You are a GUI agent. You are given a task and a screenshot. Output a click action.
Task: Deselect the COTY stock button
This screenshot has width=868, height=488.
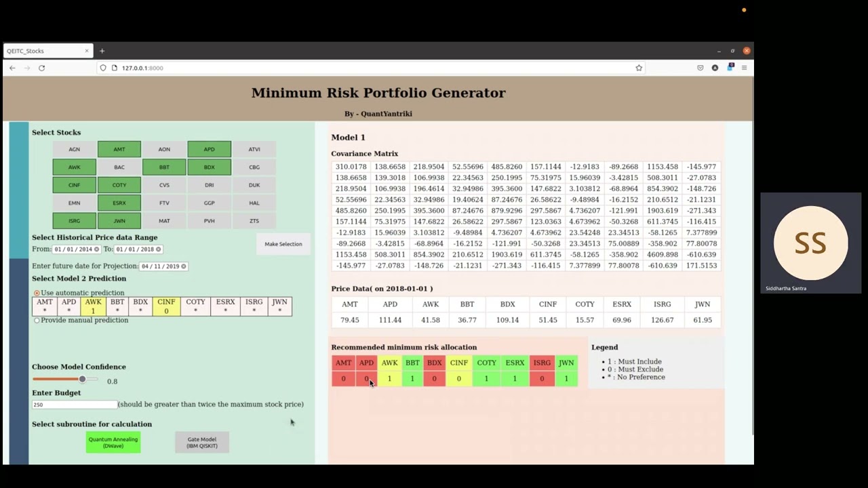point(119,185)
